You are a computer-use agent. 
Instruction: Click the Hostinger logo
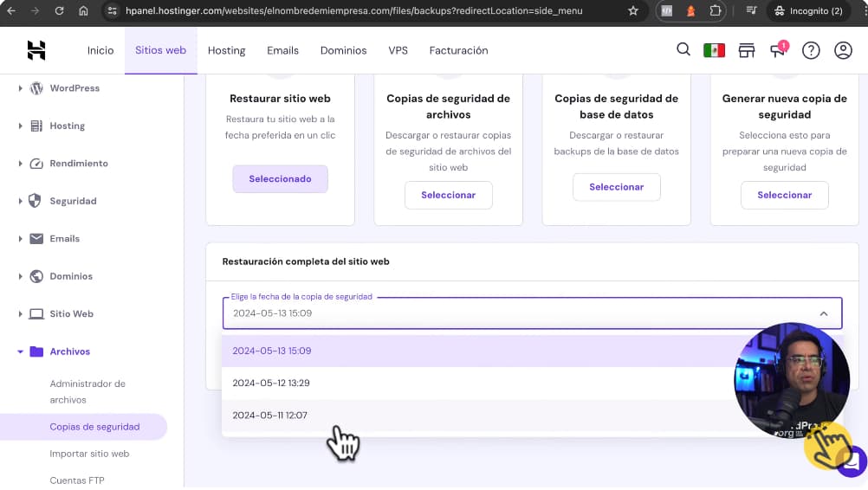click(x=36, y=50)
